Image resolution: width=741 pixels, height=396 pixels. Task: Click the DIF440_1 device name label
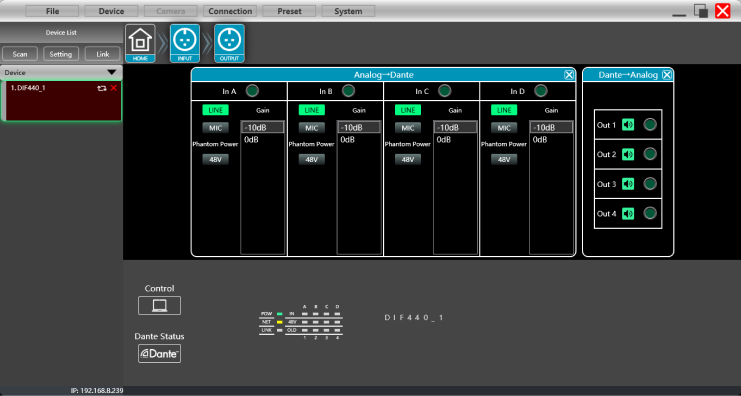coord(414,318)
